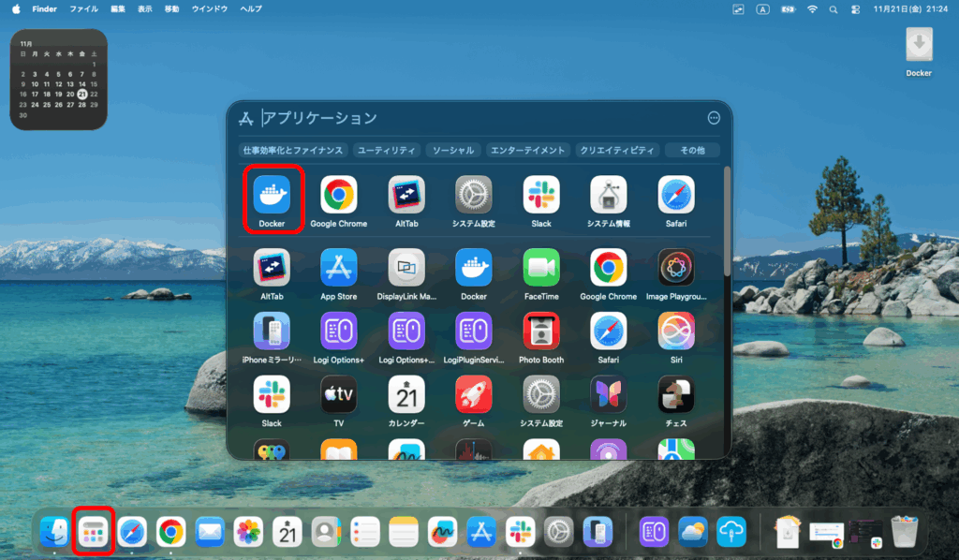This screenshot has height=560, width=959.
Task: Open the more options ellipsis menu
Action: click(x=714, y=118)
